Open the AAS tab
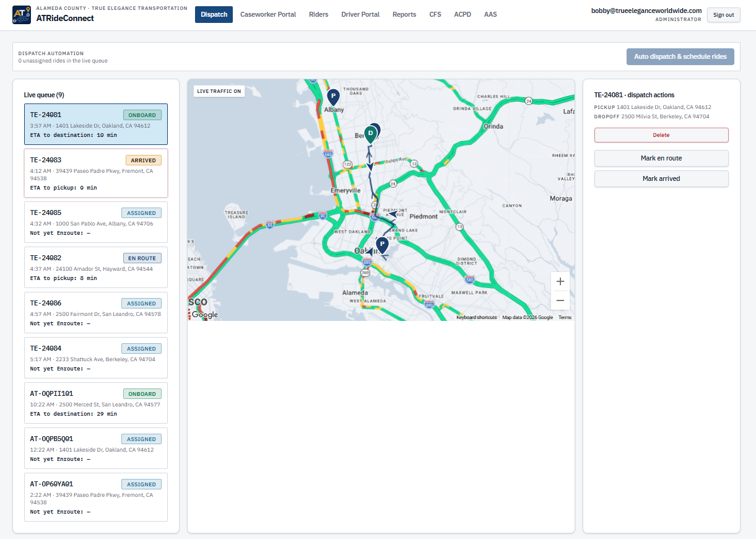 pyautogui.click(x=490, y=14)
